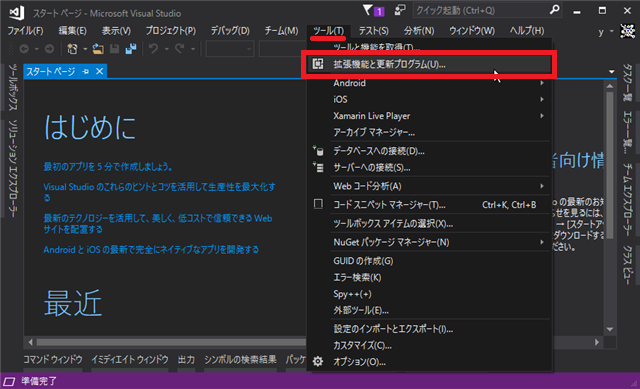Select 設定のインポートとエクスポート(I)... menu item
The width and height of the screenshot is (640, 389).
click(429, 329)
